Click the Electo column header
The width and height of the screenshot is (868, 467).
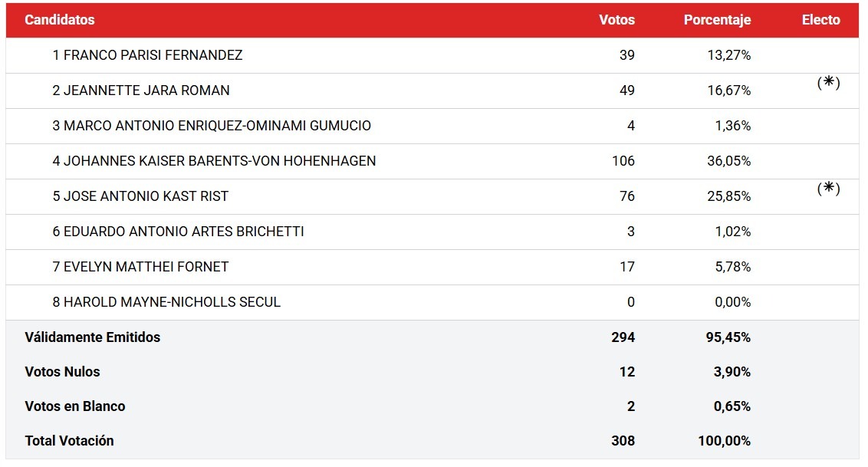click(x=820, y=20)
